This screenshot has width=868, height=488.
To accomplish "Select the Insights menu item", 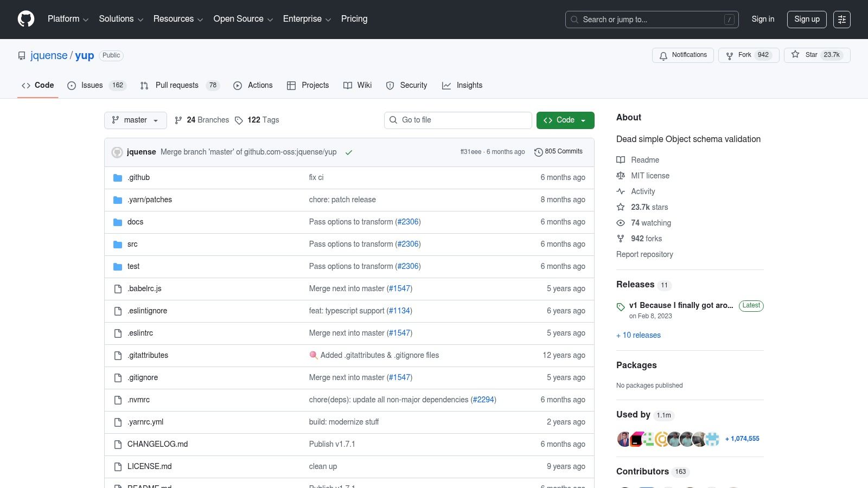I will click(x=462, y=85).
